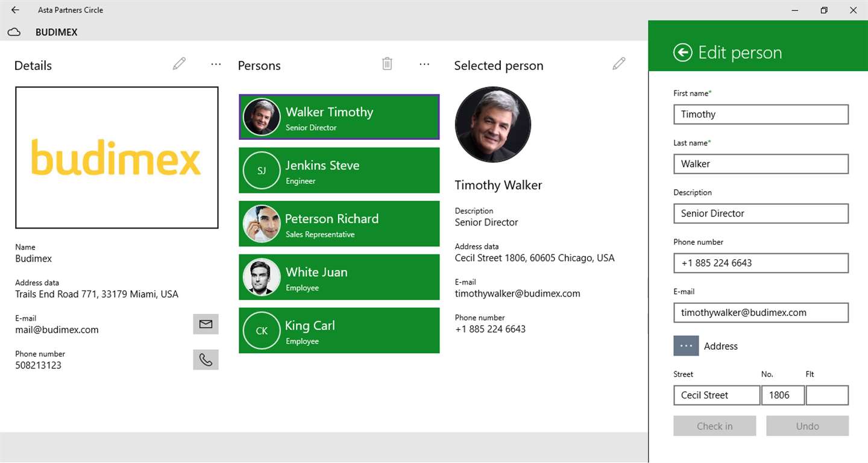
Task: Delete person using the trash icon
Action: tap(388, 63)
